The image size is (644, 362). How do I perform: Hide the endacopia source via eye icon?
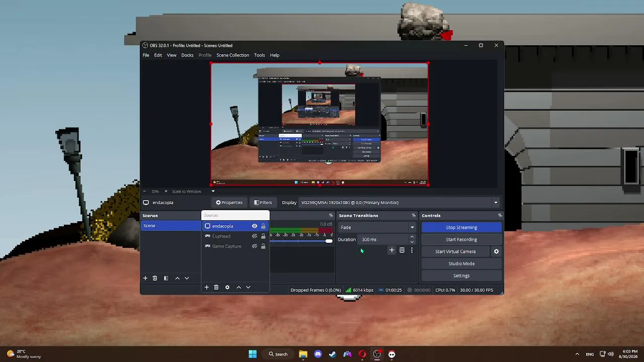coord(255,226)
